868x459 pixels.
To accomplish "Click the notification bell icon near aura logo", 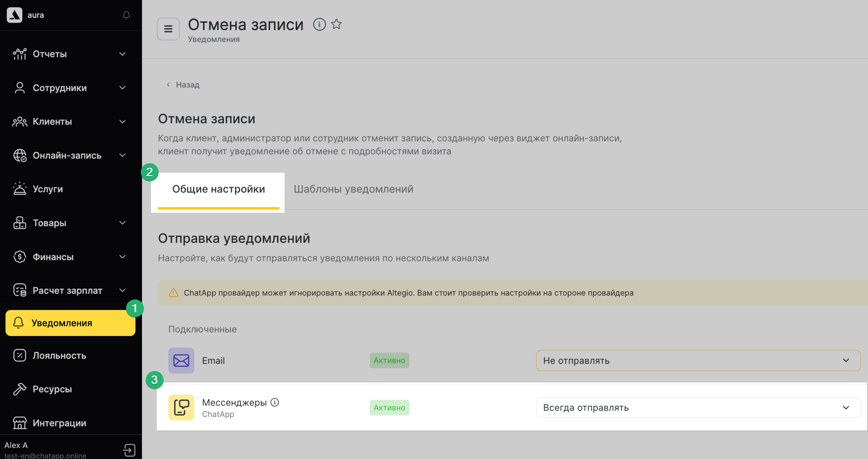I will 126,15.
